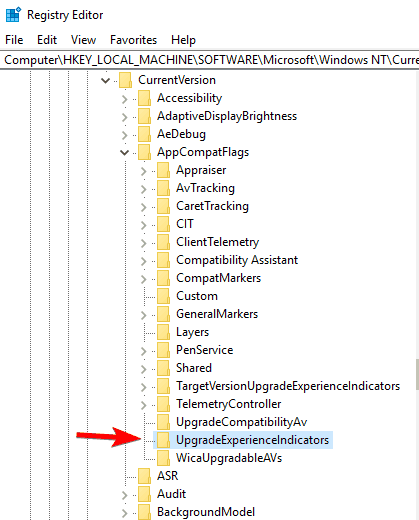Open the View menu
419x520 pixels.
coord(83,40)
